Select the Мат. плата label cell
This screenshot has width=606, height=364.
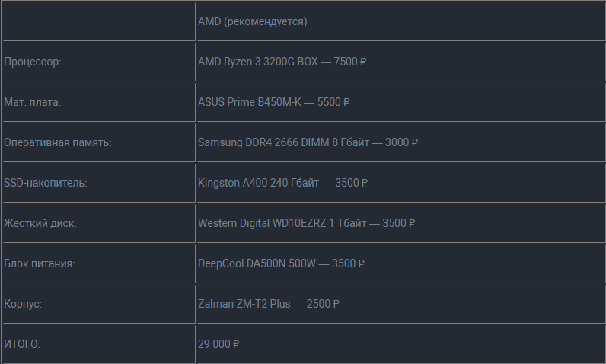[99, 102]
